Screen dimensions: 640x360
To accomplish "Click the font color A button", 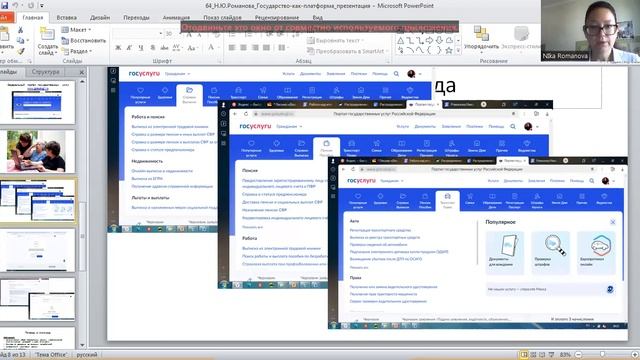I will point(211,48).
